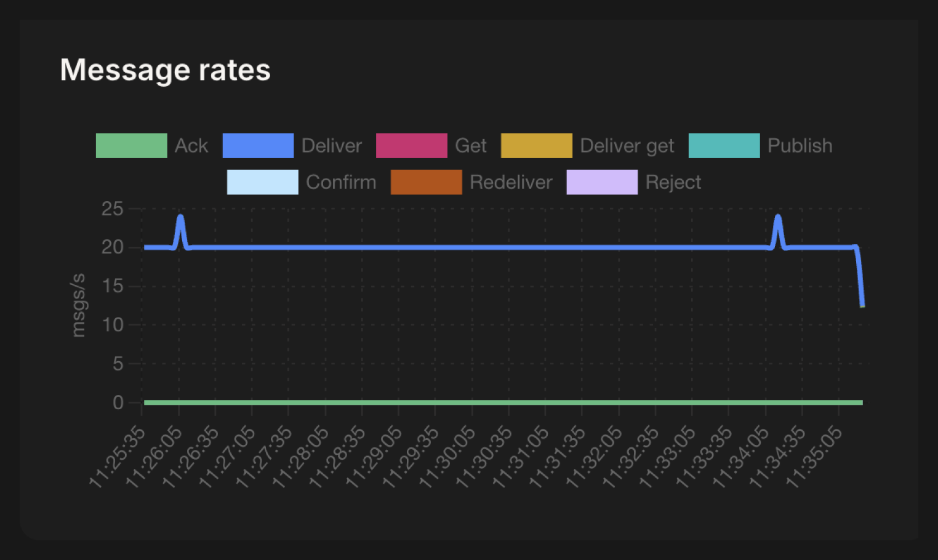Toggle the Confirm light blue swatch
The width and height of the screenshot is (938, 560).
point(262,182)
